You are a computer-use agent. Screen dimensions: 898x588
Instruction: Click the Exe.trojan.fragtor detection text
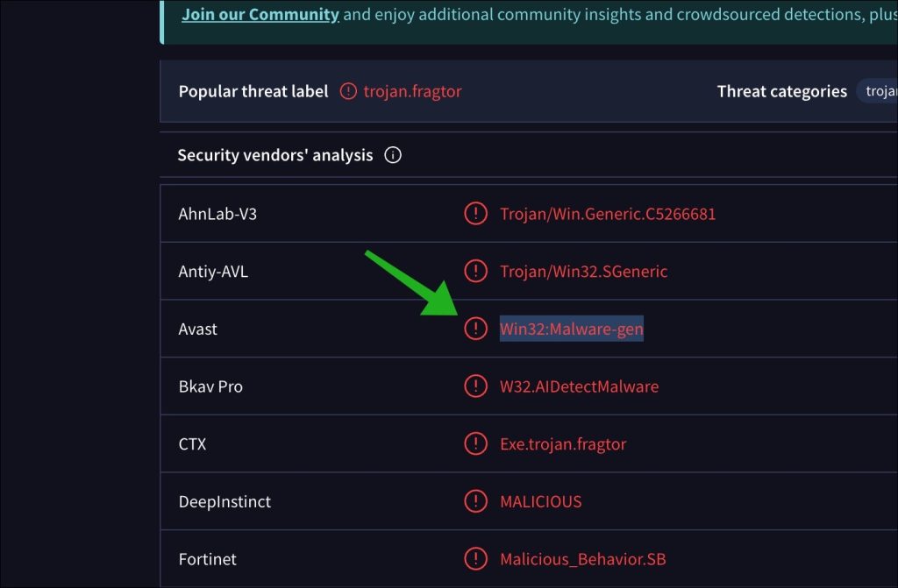563,444
